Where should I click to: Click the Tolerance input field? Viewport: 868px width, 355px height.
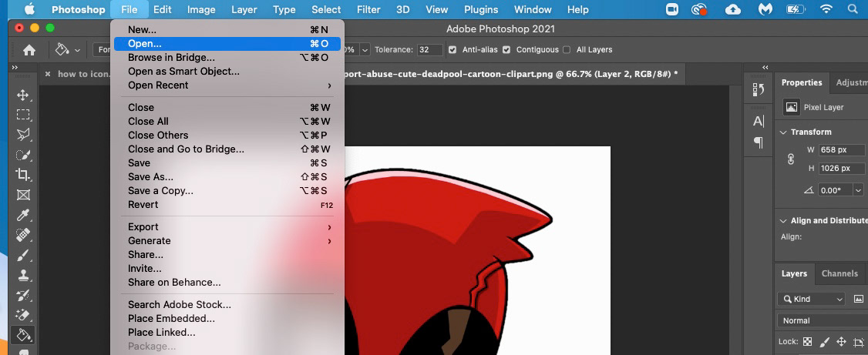tap(430, 50)
